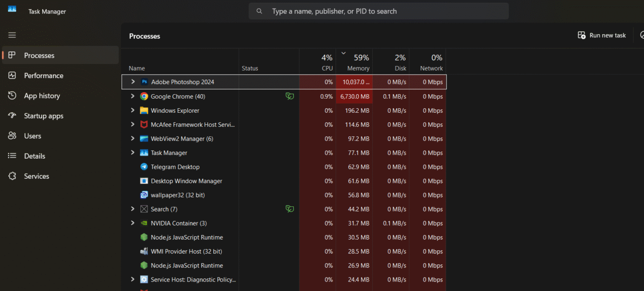
Task: Switch to the Startup apps page
Action: click(44, 116)
